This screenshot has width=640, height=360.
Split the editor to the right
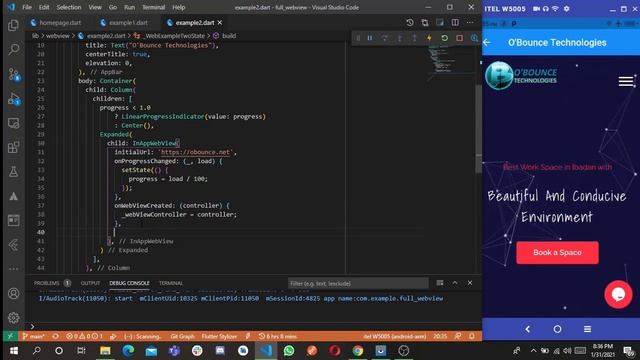(x=455, y=22)
